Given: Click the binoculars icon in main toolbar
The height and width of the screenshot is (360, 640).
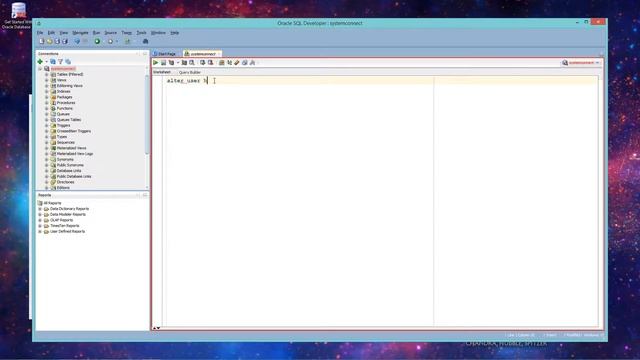Looking at the screenshot, I should point(145,41).
